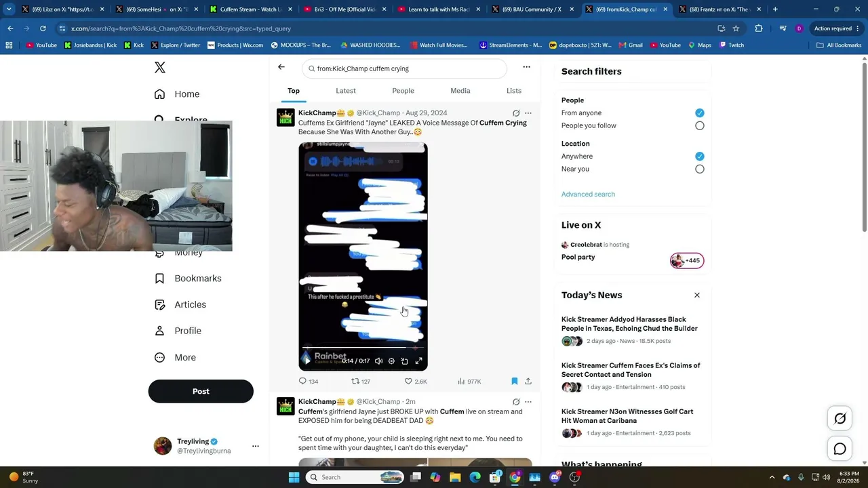Reload the page in Chrome
The height and width of the screenshot is (488, 868).
pos(43,28)
